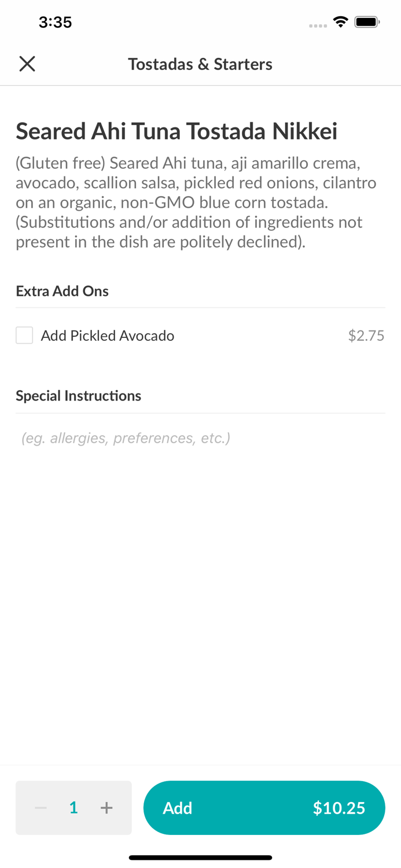Tap the Add Pickled Avocado label text
The image size is (401, 868).
point(108,336)
